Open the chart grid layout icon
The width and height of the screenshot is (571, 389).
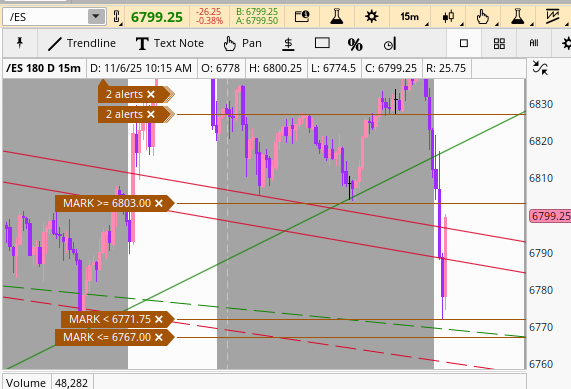coord(499,43)
